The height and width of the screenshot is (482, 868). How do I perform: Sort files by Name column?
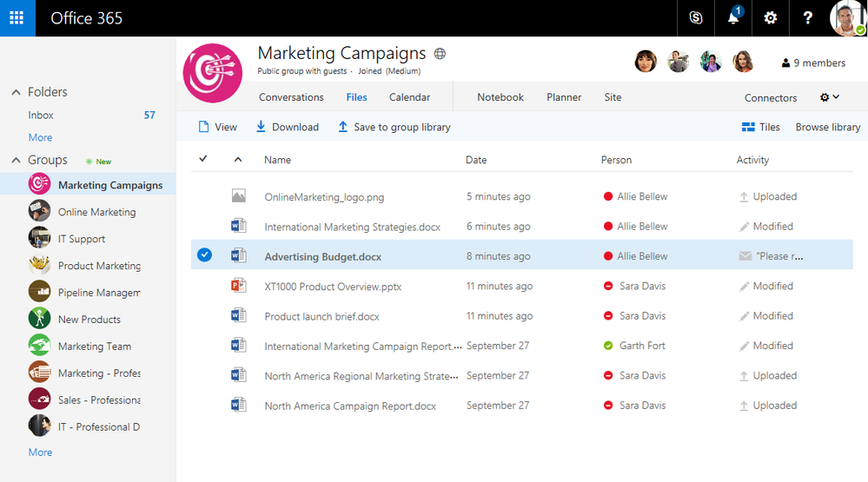(277, 160)
